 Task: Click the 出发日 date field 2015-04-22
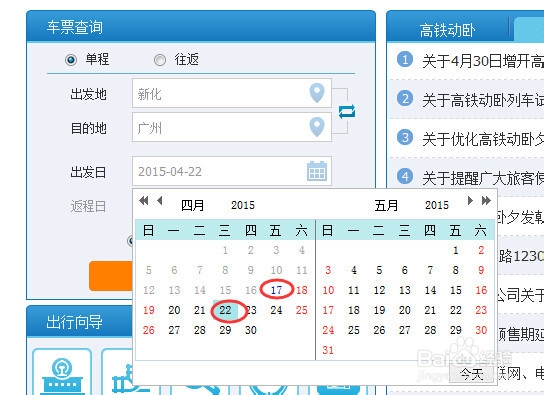(x=232, y=171)
